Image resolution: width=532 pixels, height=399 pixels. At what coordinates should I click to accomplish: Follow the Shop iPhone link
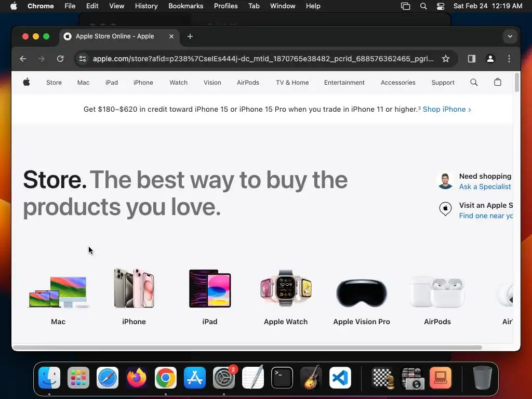(446, 109)
